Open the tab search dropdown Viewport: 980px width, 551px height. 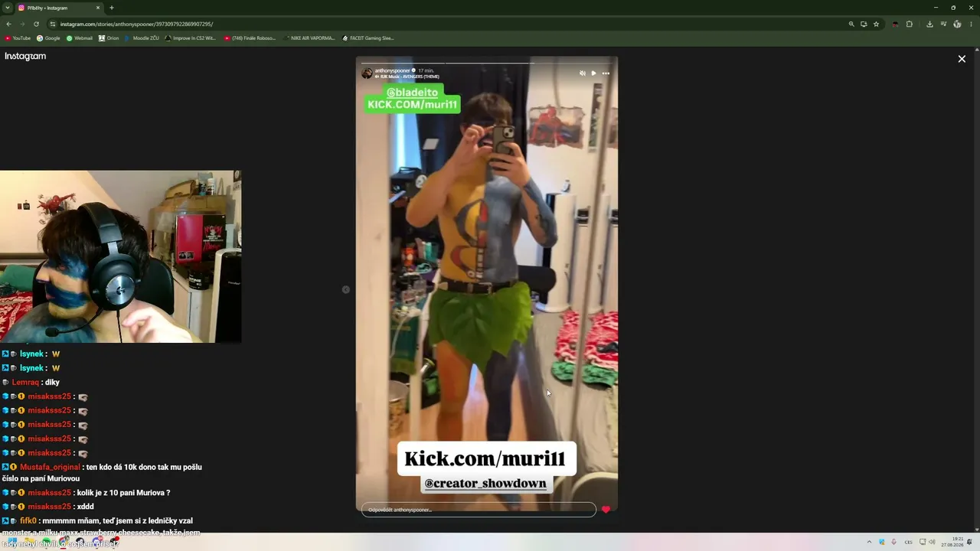[x=7, y=8]
